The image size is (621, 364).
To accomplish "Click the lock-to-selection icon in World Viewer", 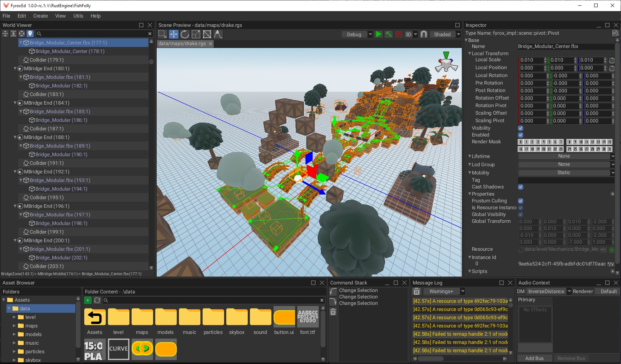I will pyautogui.click(x=22, y=34).
